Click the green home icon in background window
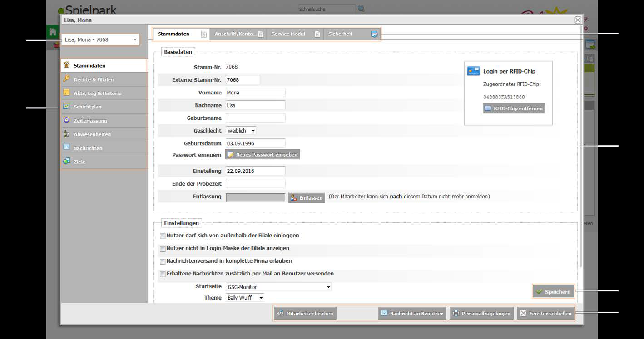Viewport: 644px width, 339px height. [x=53, y=32]
